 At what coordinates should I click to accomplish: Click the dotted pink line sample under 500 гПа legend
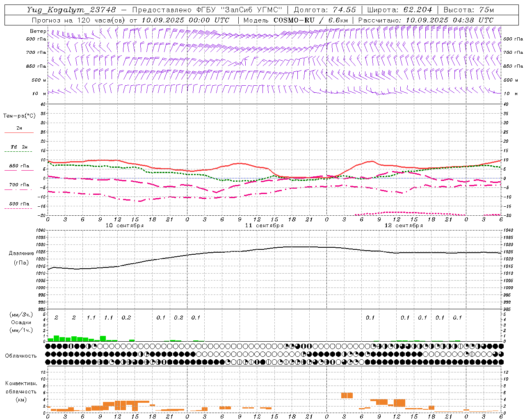click(18, 209)
